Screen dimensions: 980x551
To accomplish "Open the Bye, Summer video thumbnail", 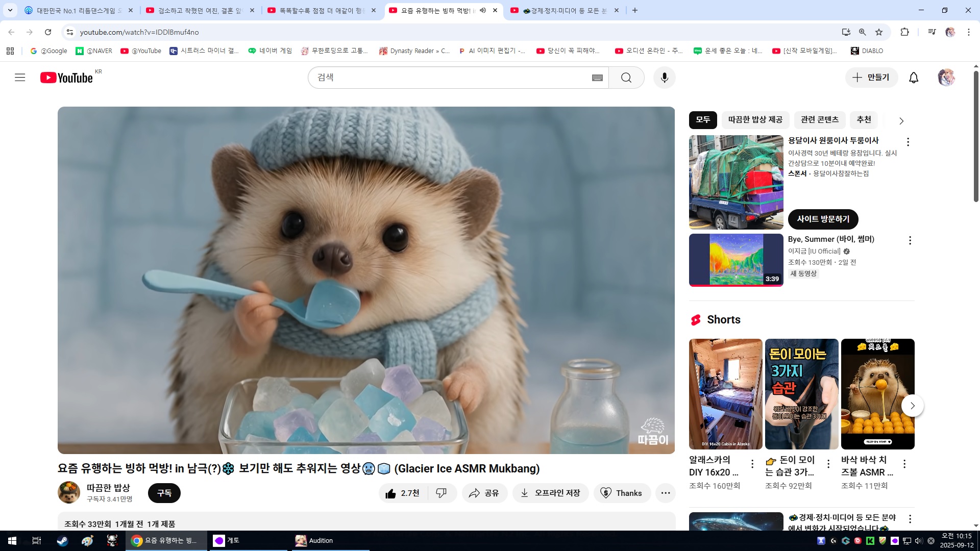I will point(736,260).
